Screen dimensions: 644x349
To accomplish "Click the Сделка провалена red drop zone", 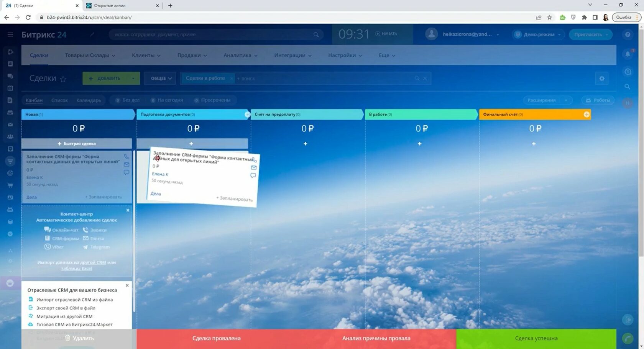I will pyautogui.click(x=216, y=339).
